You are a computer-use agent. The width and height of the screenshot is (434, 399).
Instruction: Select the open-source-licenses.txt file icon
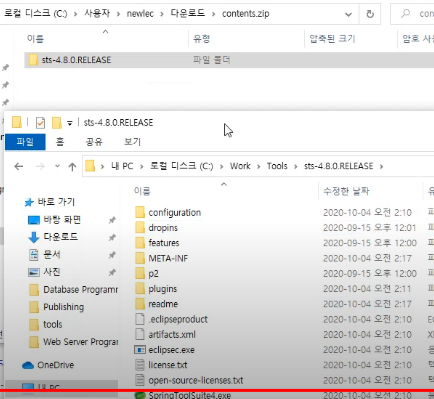click(x=140, y=380)
